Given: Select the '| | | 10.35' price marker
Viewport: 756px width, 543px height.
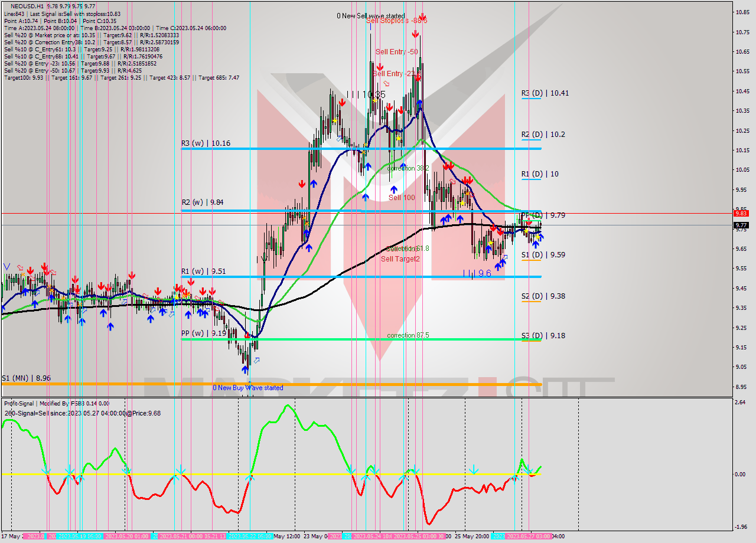Looking at the screenshot, I should click(x=366, y=94).
